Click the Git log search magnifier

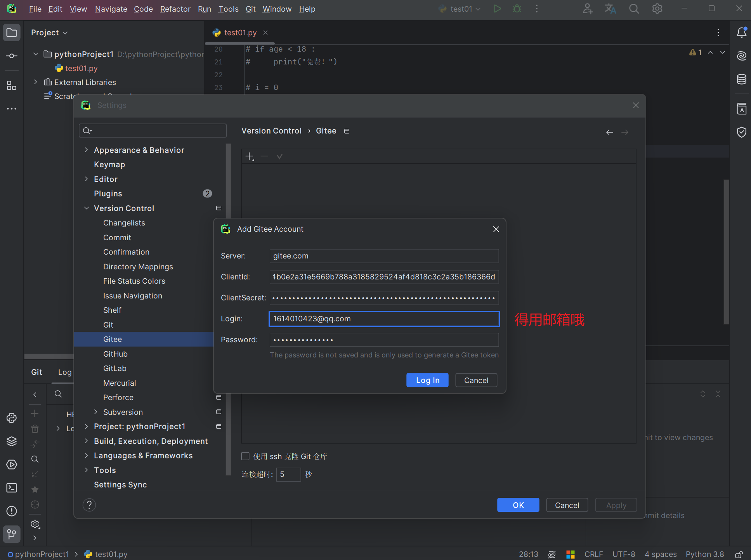(58, 394)
